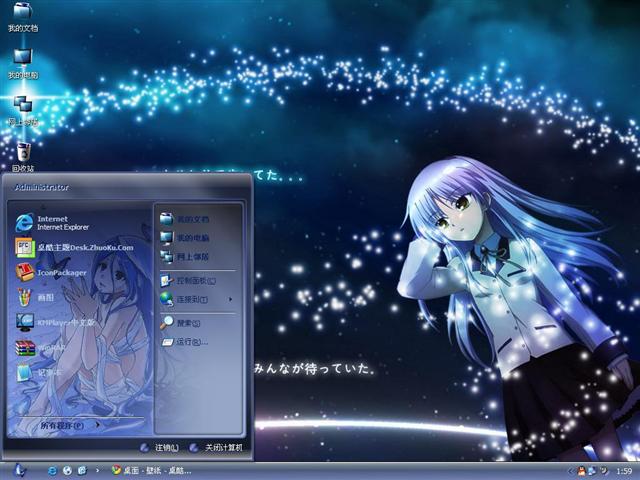Screen dimensions: 640x480
Task: Click the Administrator user name header
Action: (42, 187)
